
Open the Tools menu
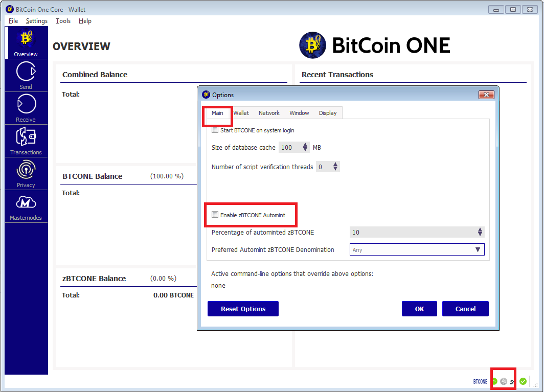pos(63,21)
